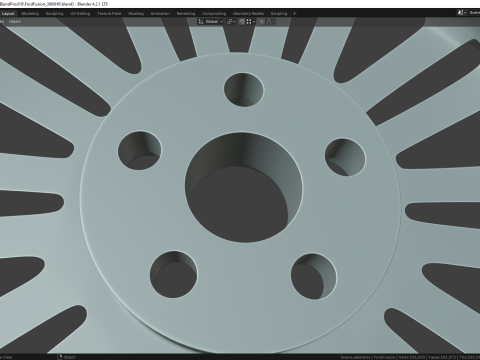Screen dimensions: 480x360
Task: Open the Animation workspace tab
Action: pyautogui.click(x=160, y=14)
